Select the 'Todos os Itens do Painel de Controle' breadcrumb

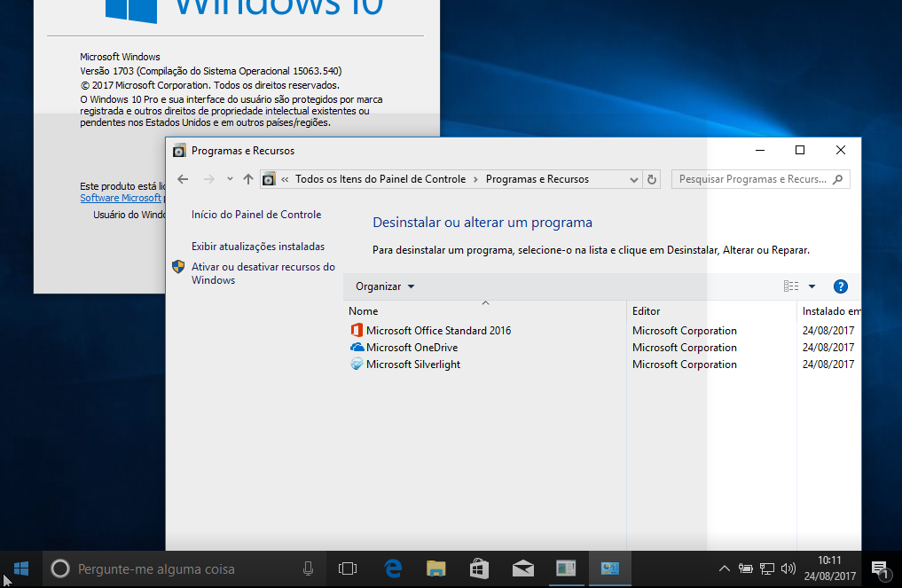(380, 179)
